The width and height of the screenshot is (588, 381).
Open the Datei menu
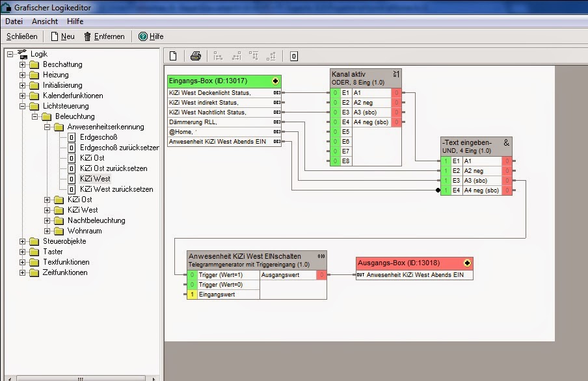coord(14,21)
